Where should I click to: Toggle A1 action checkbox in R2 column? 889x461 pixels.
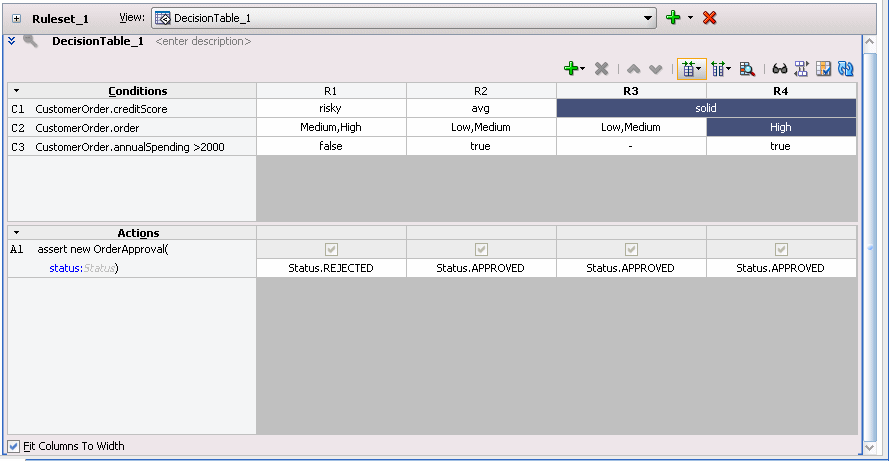click(x=481, y=249)
